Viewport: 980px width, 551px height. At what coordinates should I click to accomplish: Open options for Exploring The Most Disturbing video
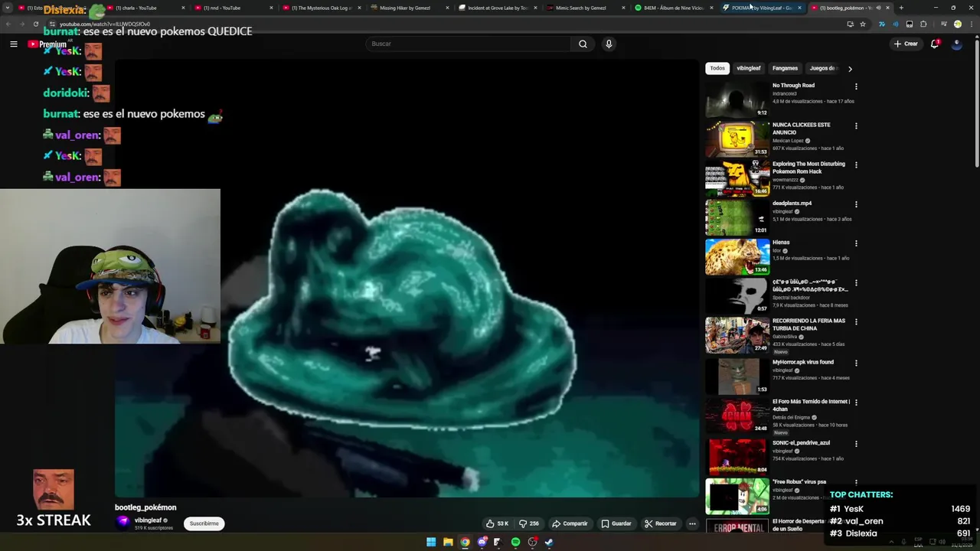point(856,165)
